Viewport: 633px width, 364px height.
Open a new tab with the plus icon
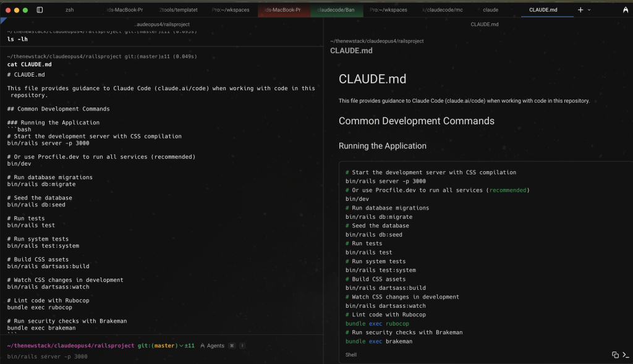pyautogui.click(x=580, y=10)
